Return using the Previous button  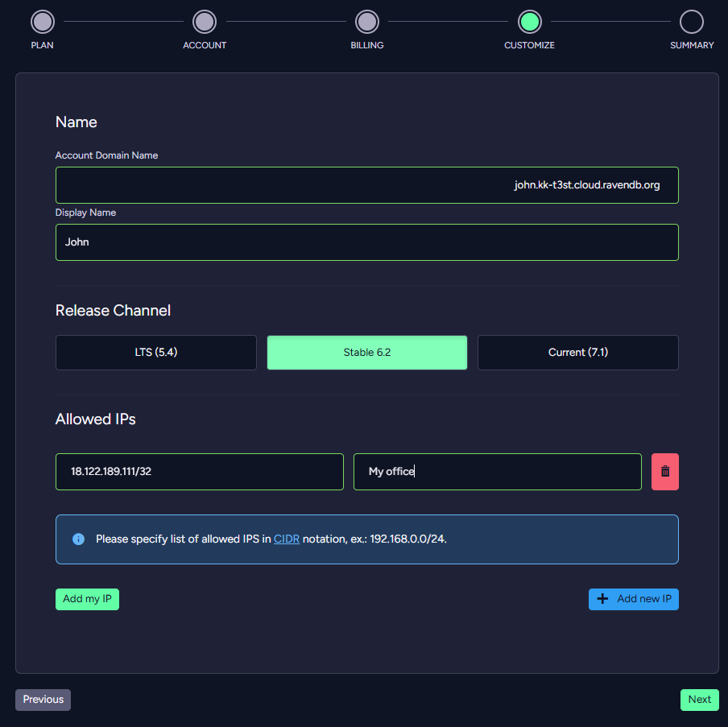[43, 700]
